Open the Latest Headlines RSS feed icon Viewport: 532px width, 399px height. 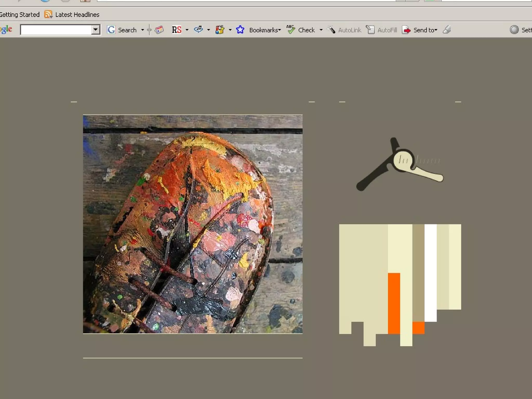coord(48,14)
